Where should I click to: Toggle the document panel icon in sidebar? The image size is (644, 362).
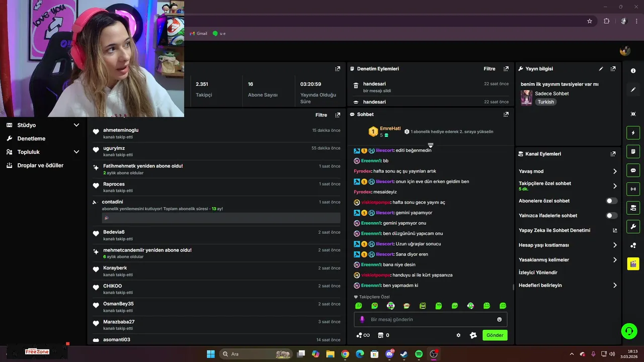(x=633, y=151)
